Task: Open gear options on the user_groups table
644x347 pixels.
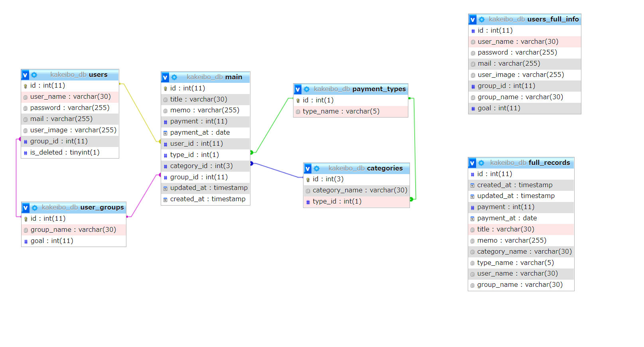Action: (x=35, y=208)
